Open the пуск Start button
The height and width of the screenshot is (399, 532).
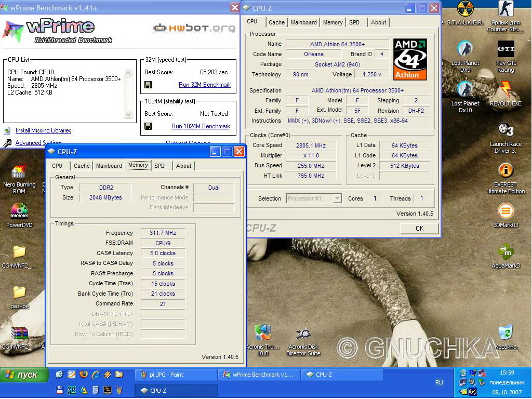24,375
